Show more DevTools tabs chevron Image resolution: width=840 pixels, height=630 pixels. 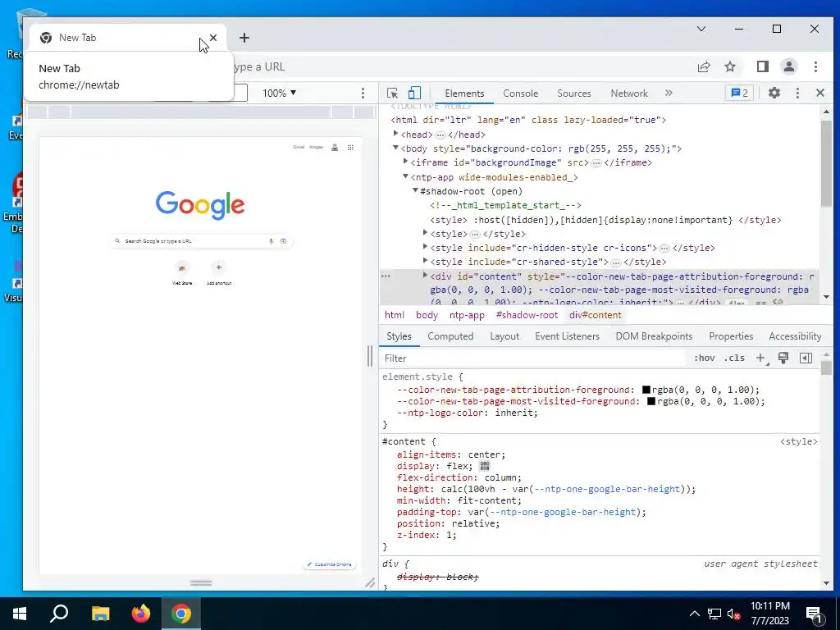pyautogui.click(x=669, y=93)
